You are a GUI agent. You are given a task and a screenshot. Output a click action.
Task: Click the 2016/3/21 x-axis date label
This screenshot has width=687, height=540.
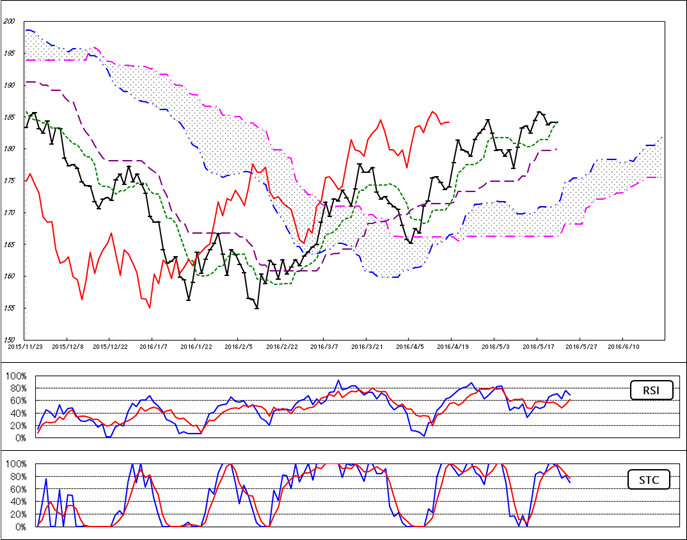[368, 346]
